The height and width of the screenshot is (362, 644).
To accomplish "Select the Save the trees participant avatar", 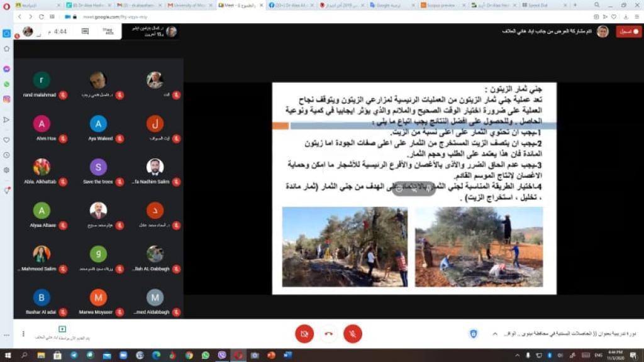I will (98, 167).
